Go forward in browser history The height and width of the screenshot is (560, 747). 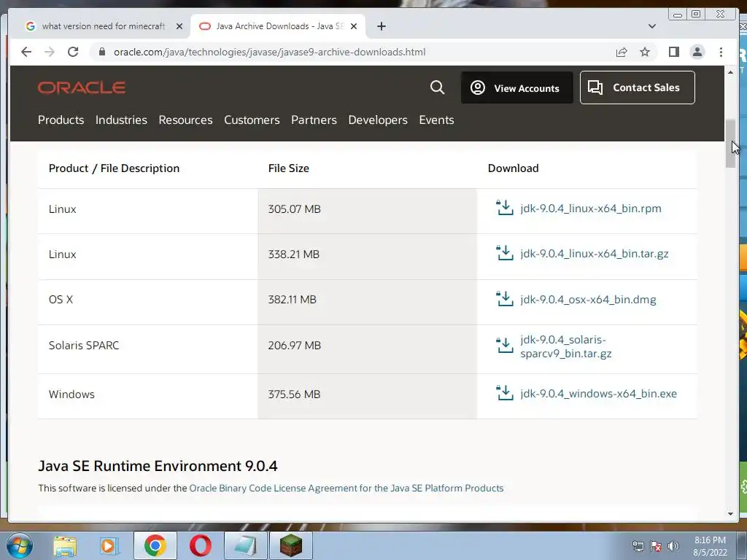tap(50, 52)
